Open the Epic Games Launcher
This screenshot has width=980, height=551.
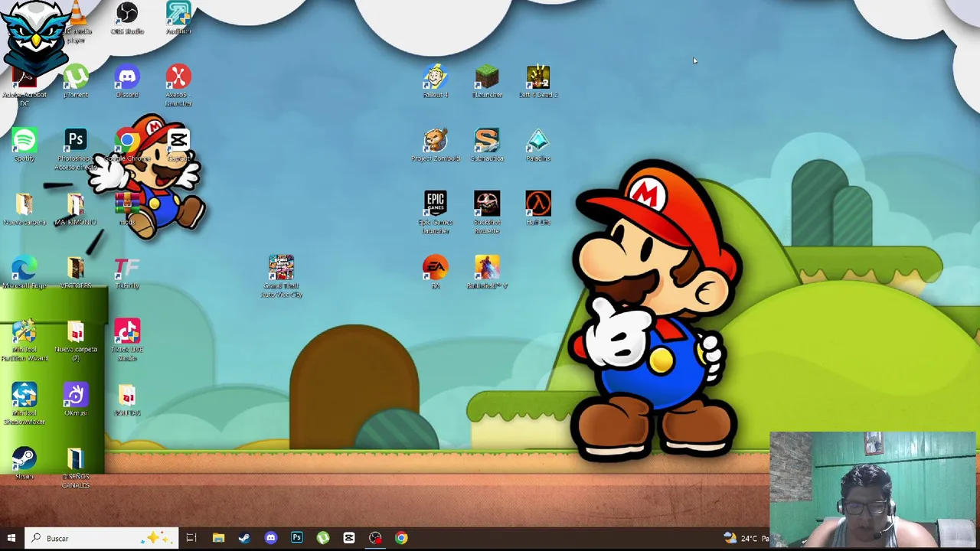coord(436,214)
